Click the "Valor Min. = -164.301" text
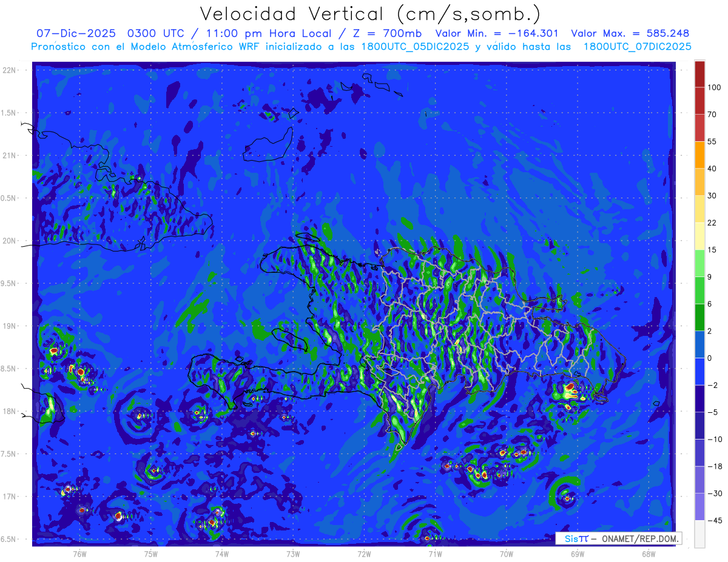The image size is (728, 562). tap(497, 33)
